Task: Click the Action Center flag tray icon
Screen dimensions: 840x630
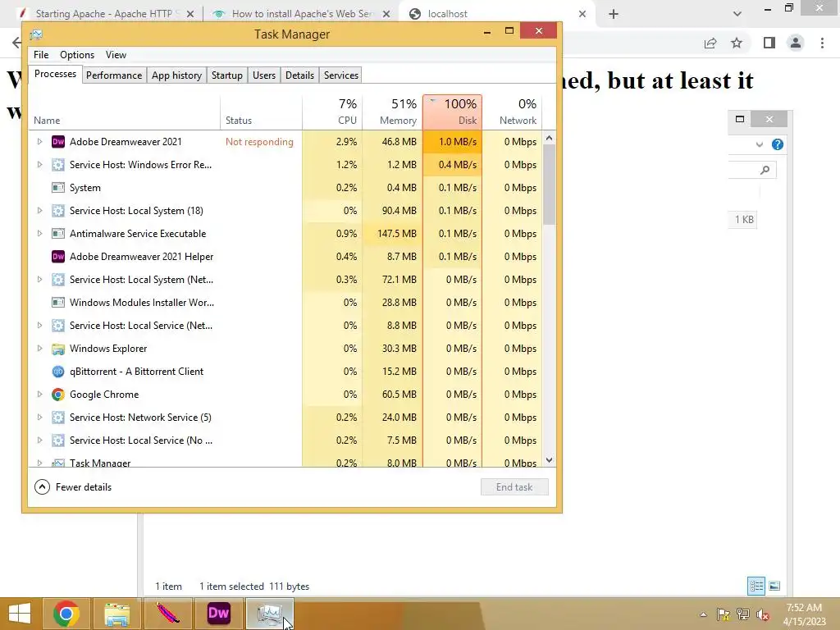Action: (724, 614)
